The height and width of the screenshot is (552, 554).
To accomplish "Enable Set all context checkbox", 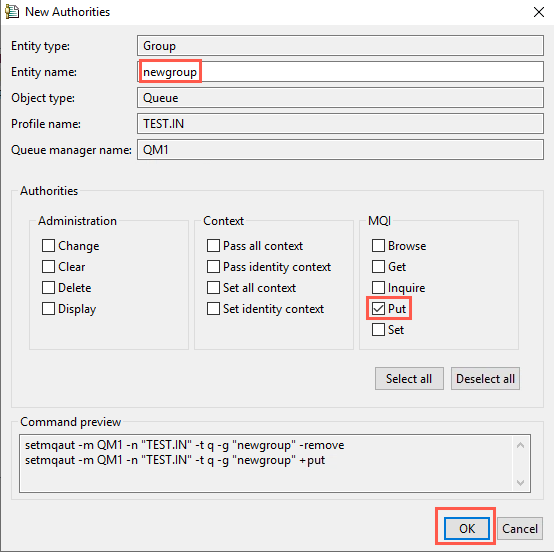I will click(x=213, y=288).
